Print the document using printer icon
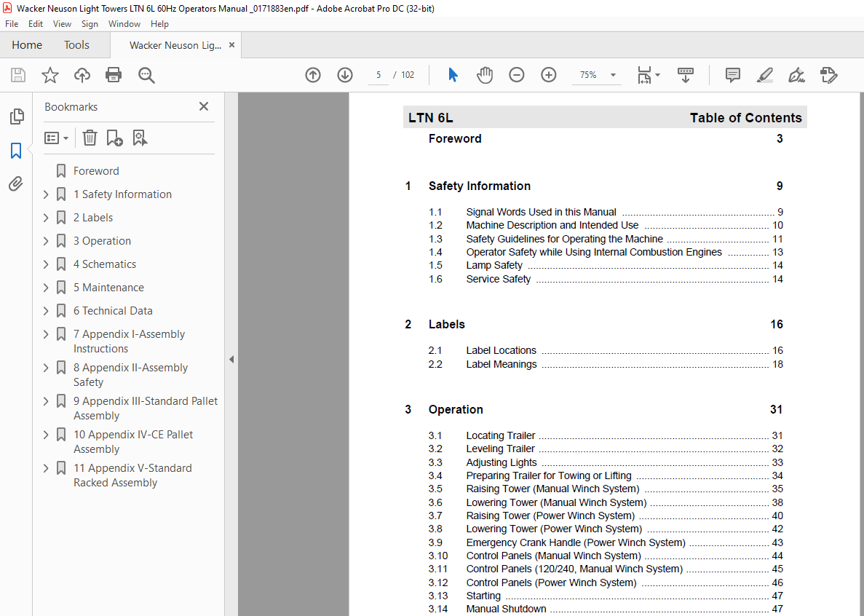The image size is (864, 616). pyautogui.click(x=114, y=75)
